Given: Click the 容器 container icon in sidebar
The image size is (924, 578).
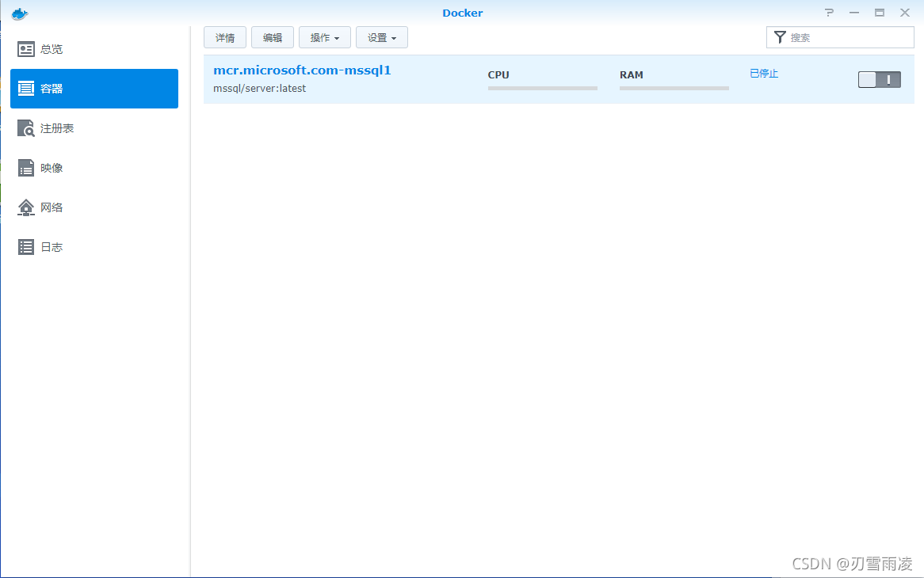Looking at the screenshot, I should point(26,89).
